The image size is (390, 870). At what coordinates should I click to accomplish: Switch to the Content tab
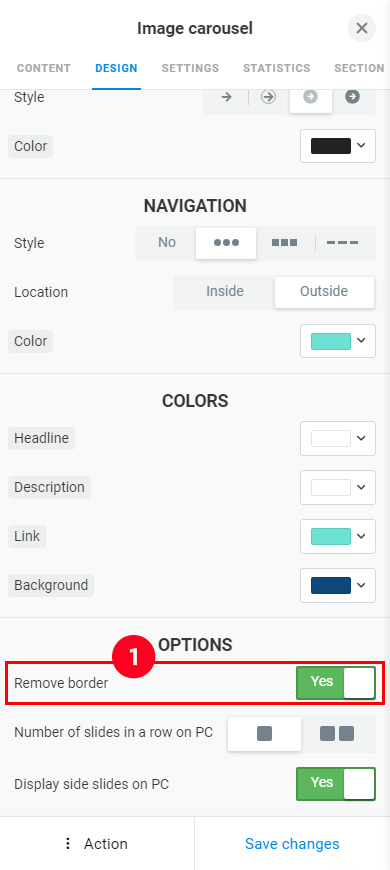coord(44,68)
